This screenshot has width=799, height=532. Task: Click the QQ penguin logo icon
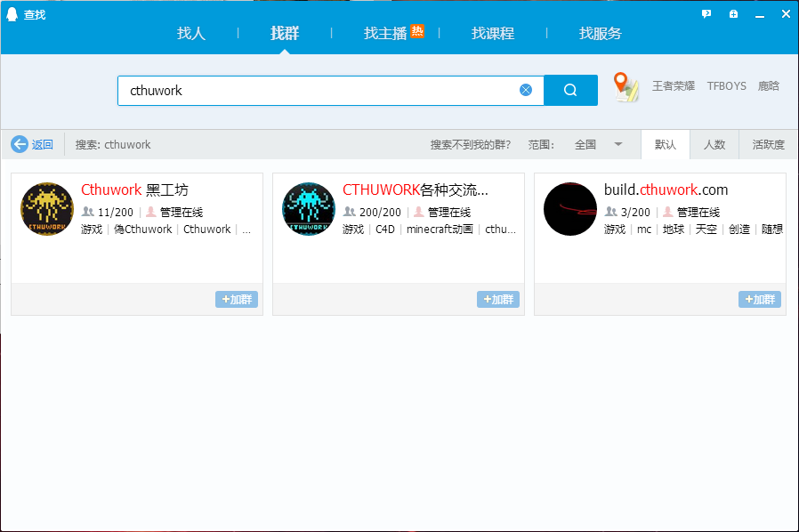(x=12, y=14)
